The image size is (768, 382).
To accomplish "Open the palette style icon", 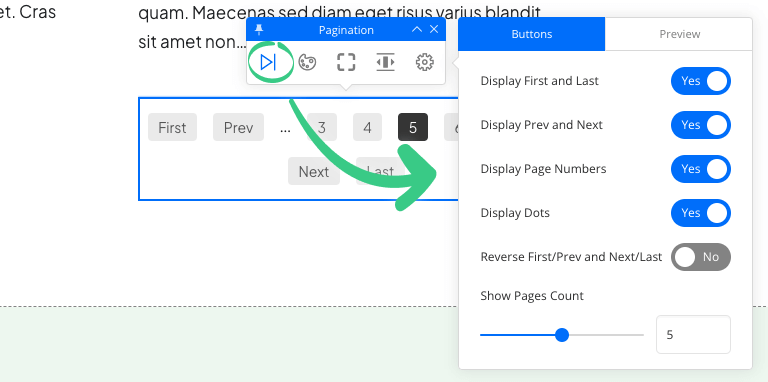I will (307, 62).
